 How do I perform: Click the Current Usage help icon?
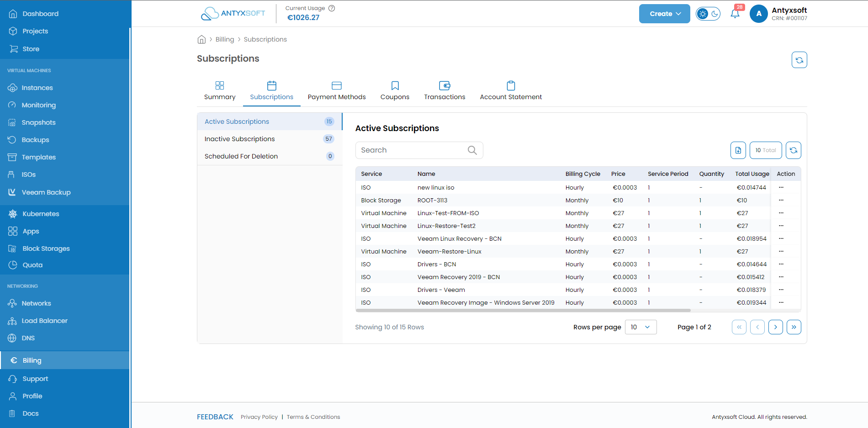click(332, 8)
